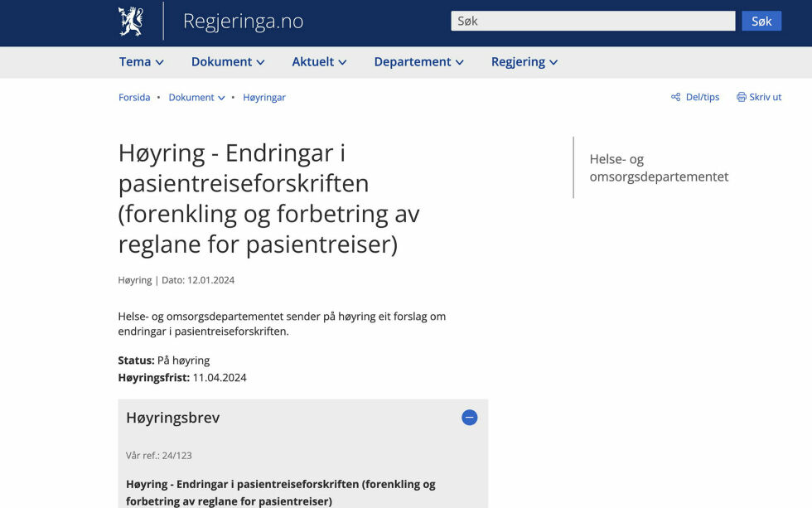
Task: Click the Del/tips share icon
Action: point(676,97)
